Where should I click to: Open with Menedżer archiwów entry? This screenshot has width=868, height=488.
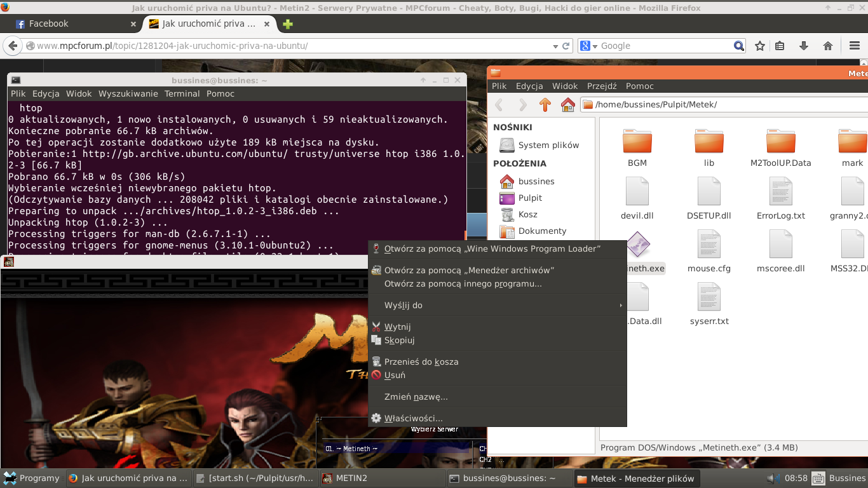(x=497, y=270)
